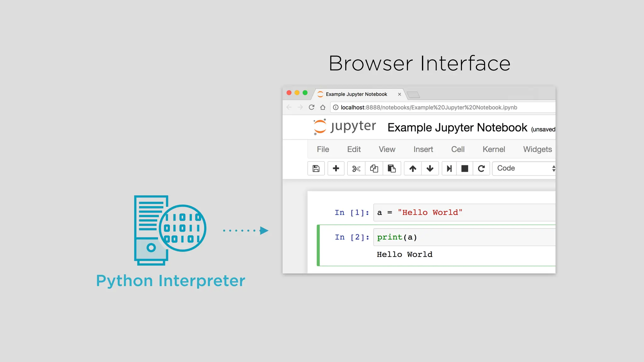Click the site info icon in address bar

click(x=336, y=107)
